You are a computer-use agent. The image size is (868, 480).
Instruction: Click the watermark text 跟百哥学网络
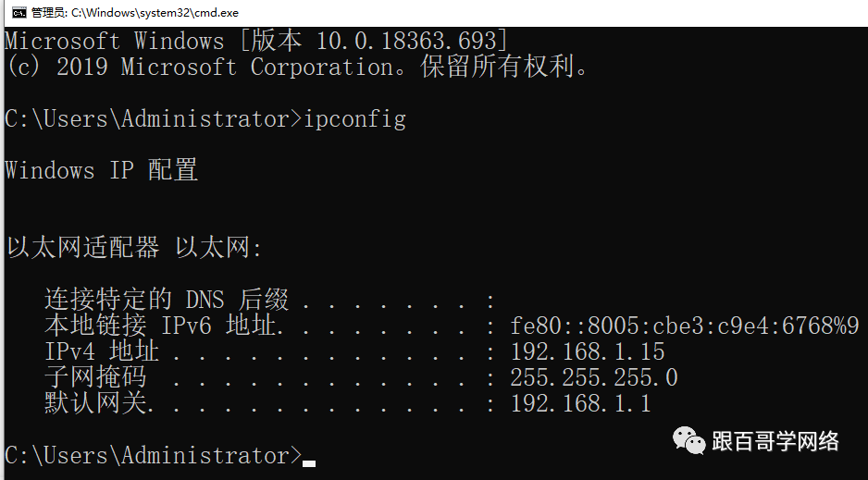775,441
